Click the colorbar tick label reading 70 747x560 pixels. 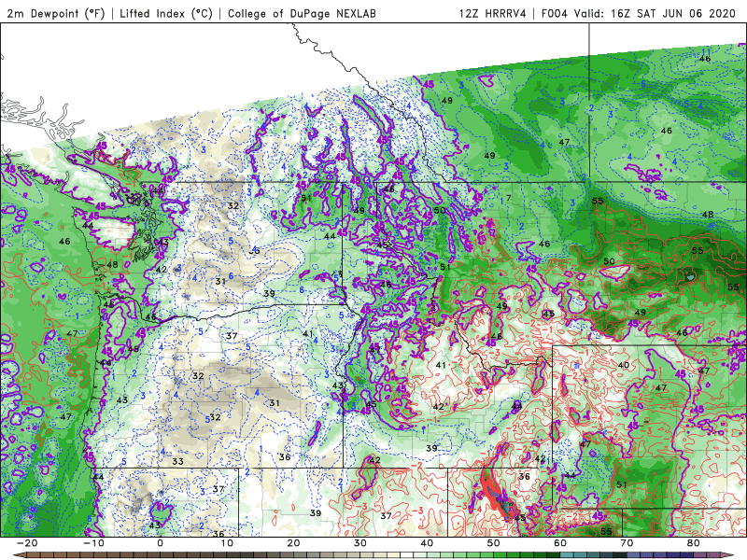pos(627,543)
